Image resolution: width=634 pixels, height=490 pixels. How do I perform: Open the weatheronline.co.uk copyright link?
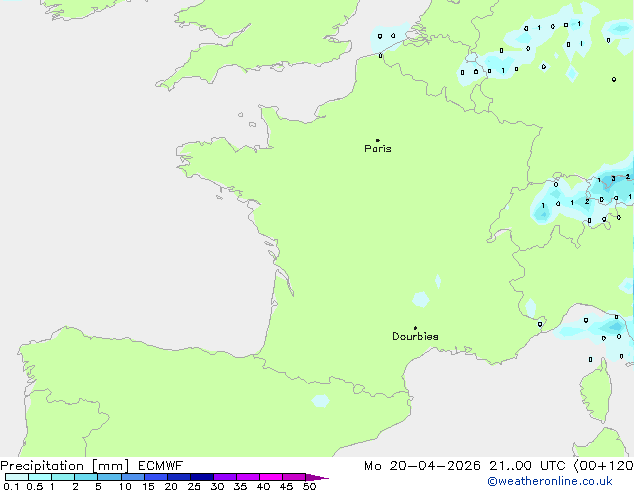[550, 481]
